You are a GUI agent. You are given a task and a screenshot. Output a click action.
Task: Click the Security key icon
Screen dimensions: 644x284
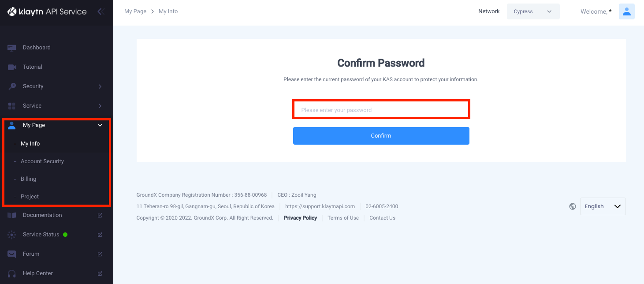click(x=12, y=86)
